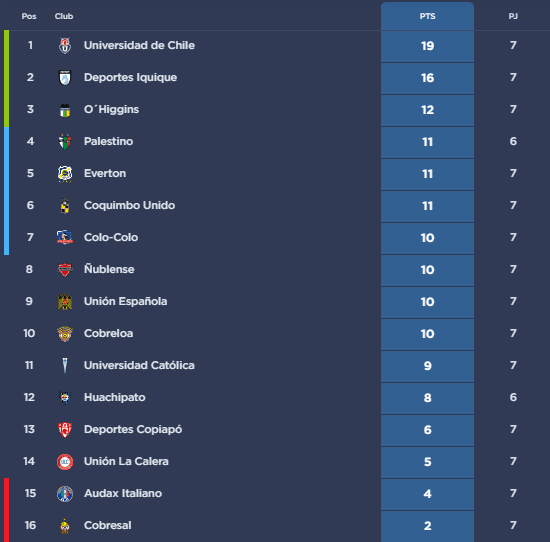Click the O'Higgins club badge
Screen dimensions: 550x542
[65, 110]
